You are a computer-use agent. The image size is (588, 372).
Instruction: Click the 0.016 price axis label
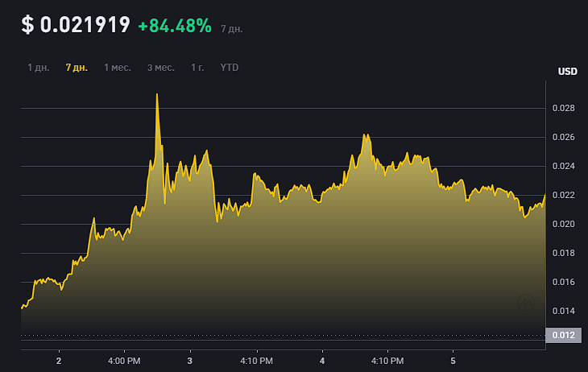tap(563, 282)
